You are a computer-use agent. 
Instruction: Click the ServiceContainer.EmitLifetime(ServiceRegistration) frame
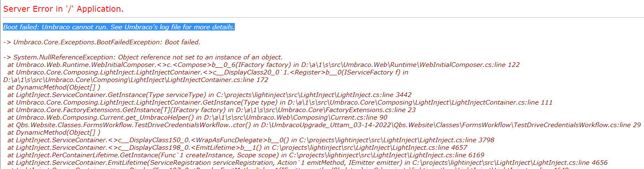(307, 163)
